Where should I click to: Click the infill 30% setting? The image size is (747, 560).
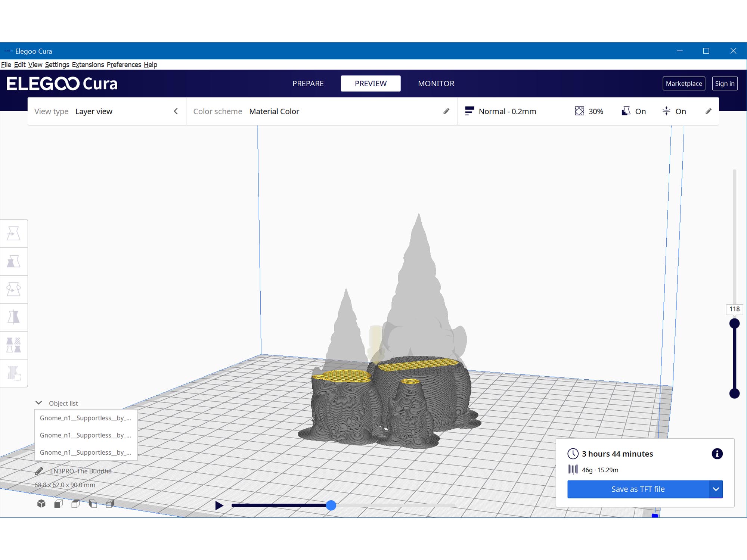tap(589, 111)
